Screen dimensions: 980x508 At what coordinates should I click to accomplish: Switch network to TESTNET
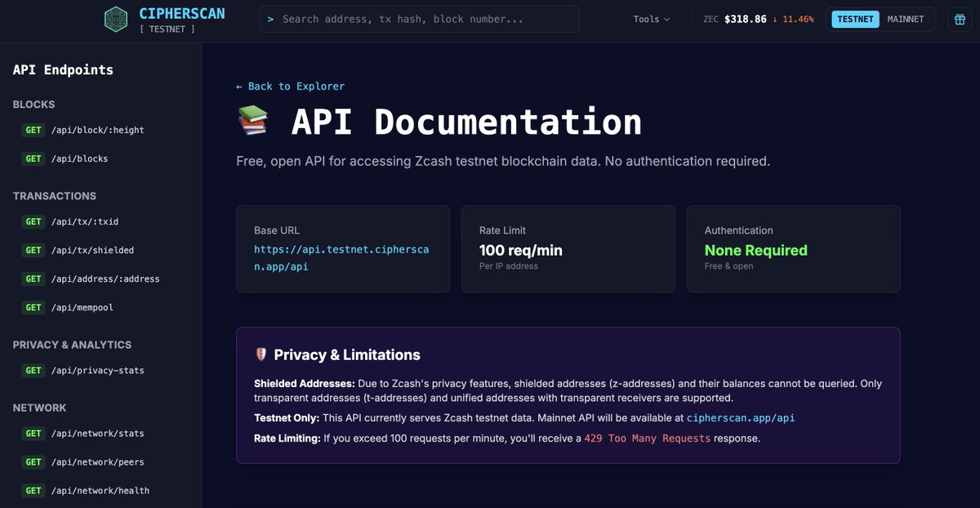[855, 19]
